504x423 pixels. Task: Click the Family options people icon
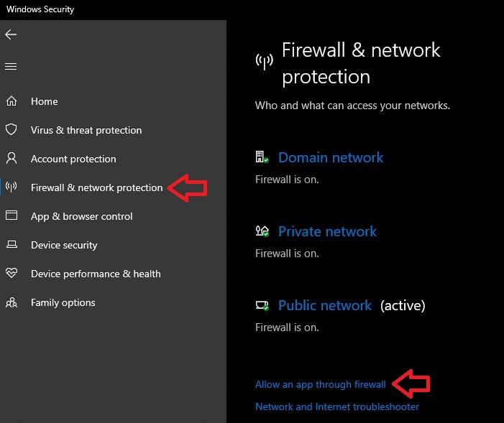point(12,302)
